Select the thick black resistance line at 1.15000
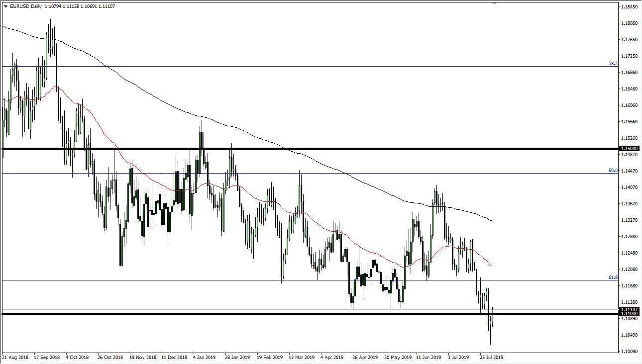The image size is (642, 364). [299, 148]
